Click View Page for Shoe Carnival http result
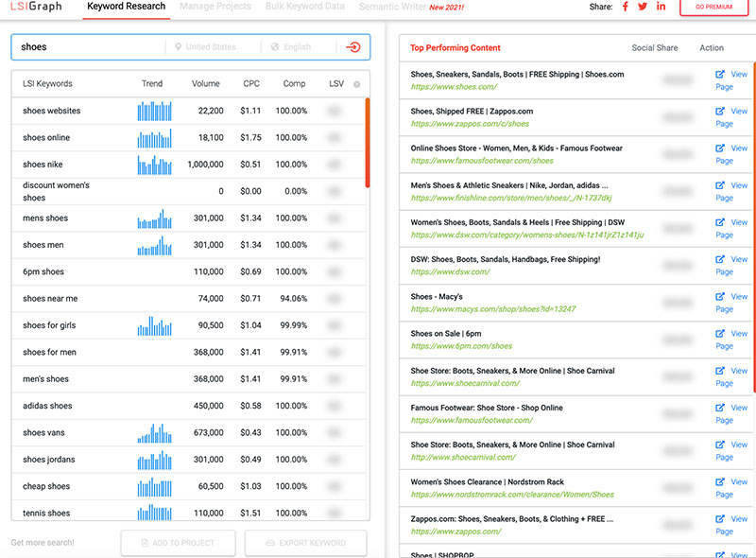 click(x=730, y=451)
